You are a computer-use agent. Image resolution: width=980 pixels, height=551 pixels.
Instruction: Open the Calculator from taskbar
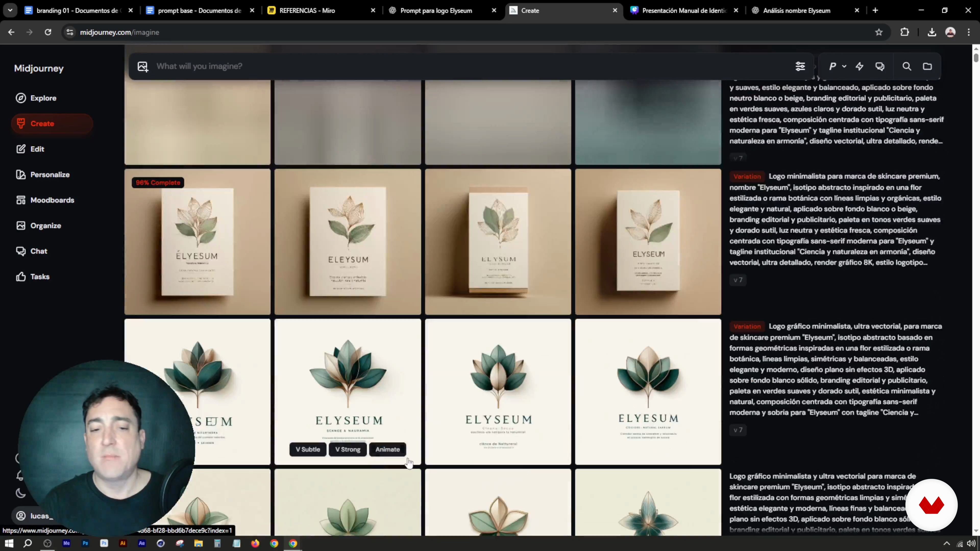point(218,543)
